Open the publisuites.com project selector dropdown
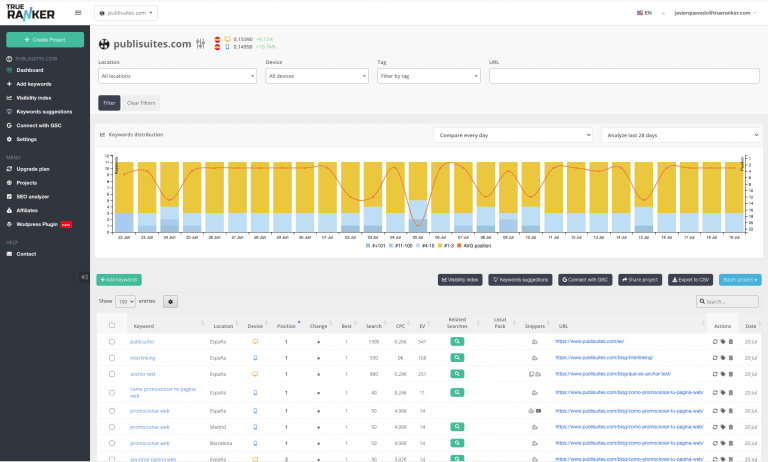Image resolution: width=768 pixels, height=462 pixels. point(126,13)
